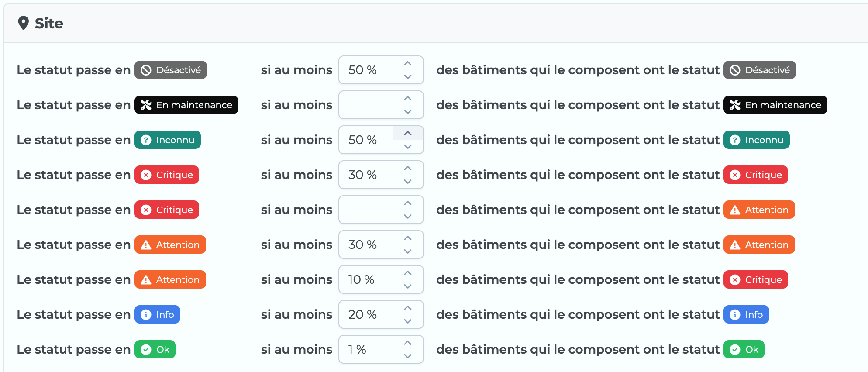Image resolution: width=868 pixels, height=372 pixels.
Task: Click the right Ok checkmark badge
Action: pos(744,349)
